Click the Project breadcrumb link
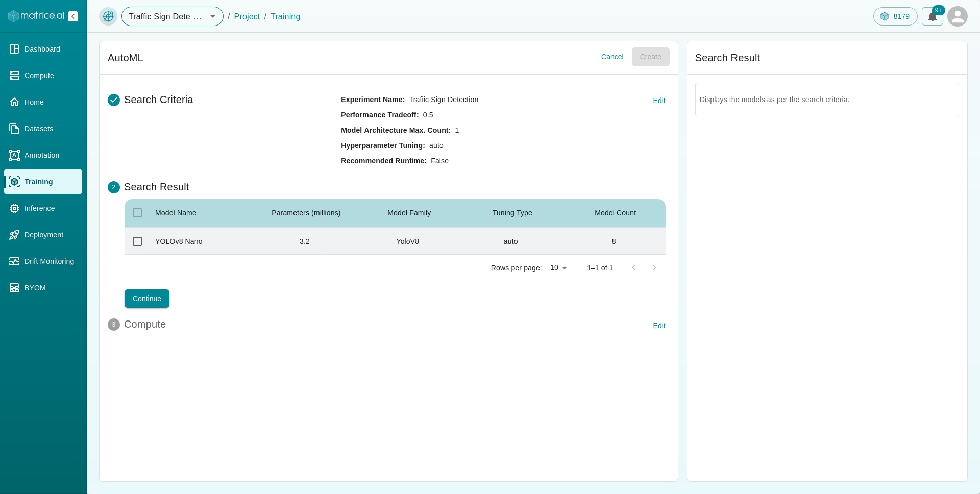980x494 pixels. [x=247, y=16]
